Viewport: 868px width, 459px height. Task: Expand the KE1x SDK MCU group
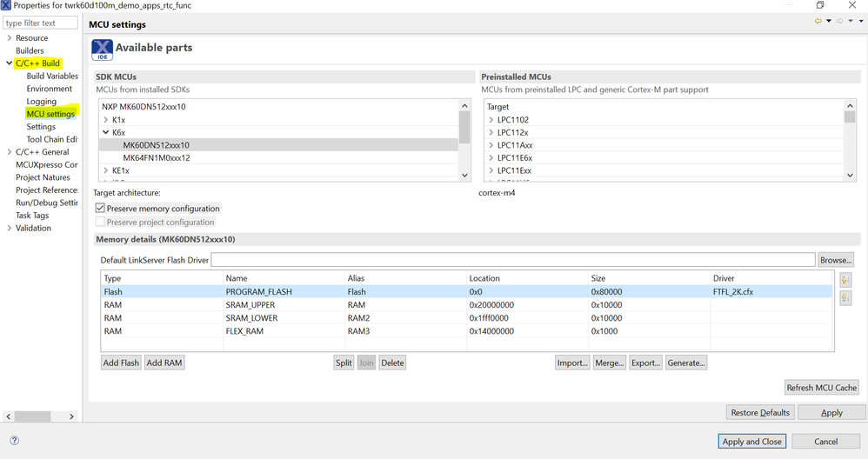point(106,170)
